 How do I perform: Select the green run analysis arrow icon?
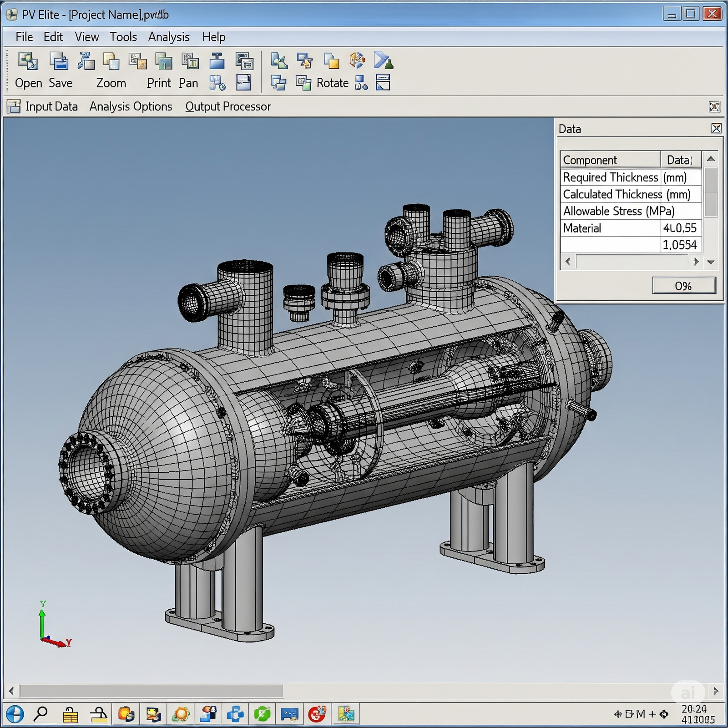pyautogui.click(x=382, y=59)
